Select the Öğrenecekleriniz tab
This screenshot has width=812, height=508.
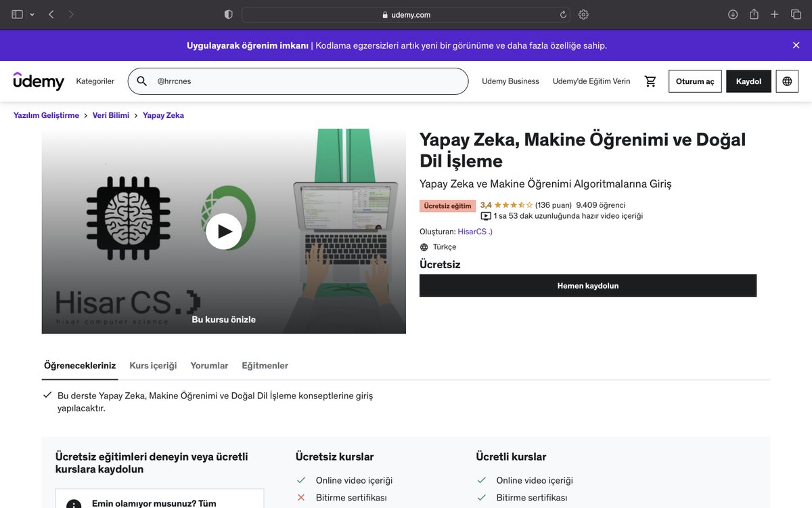click(80, 366)
